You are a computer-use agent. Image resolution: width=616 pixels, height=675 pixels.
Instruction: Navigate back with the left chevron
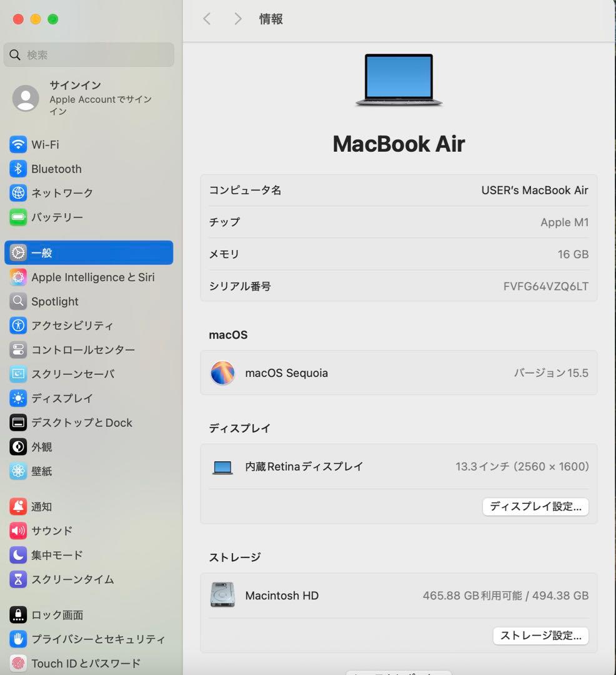[207, 19]
